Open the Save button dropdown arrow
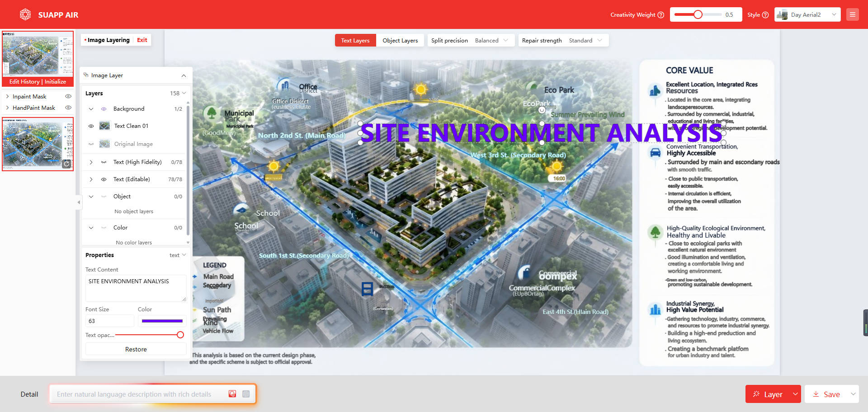 [x=853, y=394]
